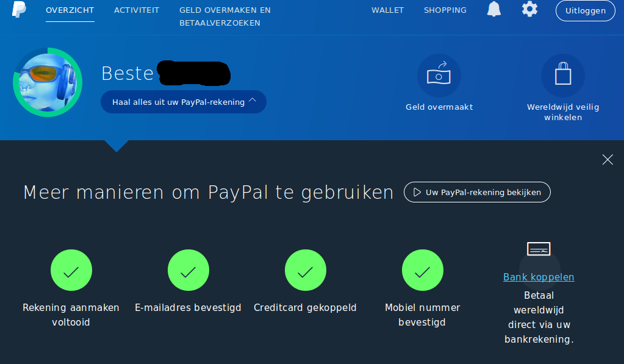The height and width of the screenshot is (364, 624).
Task: Click the Creditcard gekoppeld green checkmark
Action: [305, 270]
